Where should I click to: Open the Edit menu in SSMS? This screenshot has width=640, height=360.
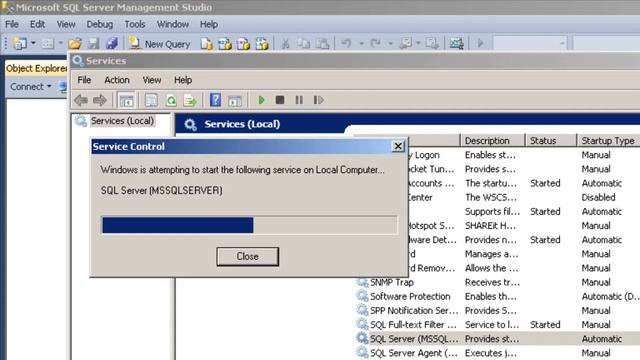coord(37,24)
